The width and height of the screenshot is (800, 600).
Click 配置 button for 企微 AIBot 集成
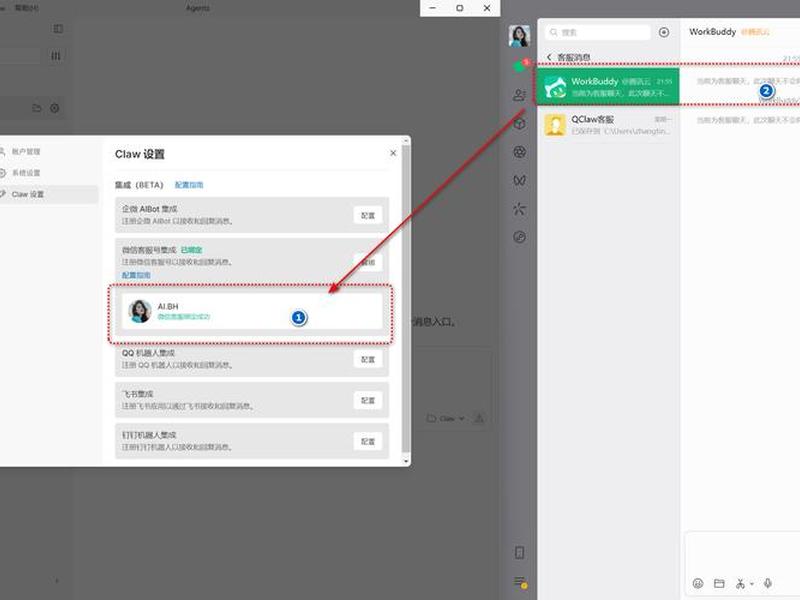[x=367, y=215]
